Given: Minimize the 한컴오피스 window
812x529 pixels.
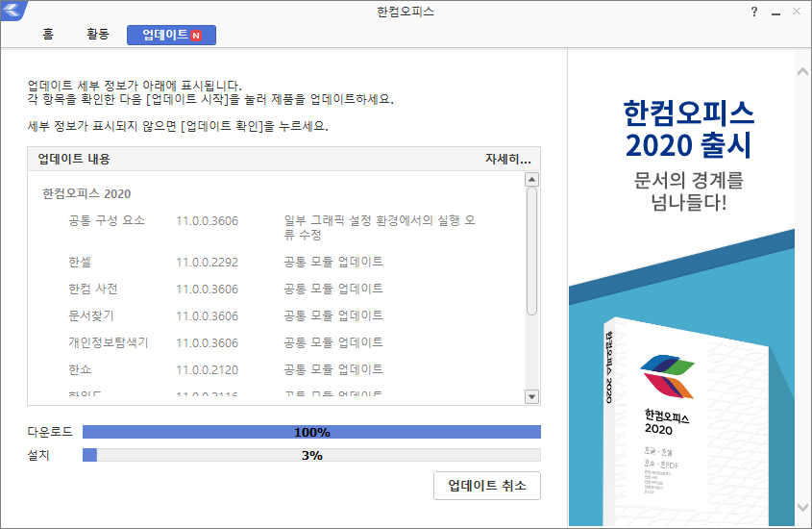Looking at the screenshot, I should [775, 13].
